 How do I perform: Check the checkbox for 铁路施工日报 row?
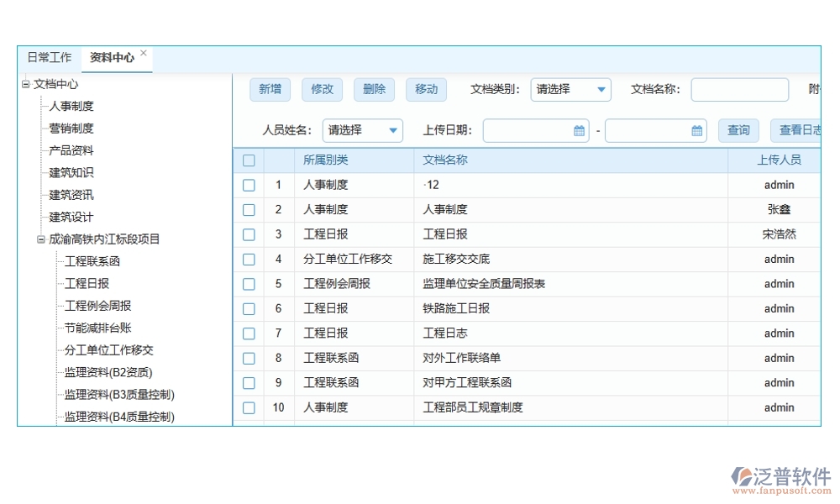point(249,308)
